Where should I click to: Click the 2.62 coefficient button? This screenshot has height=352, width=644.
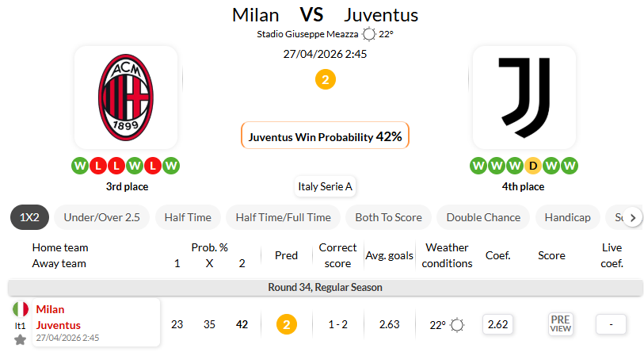[x=497, y=324]
